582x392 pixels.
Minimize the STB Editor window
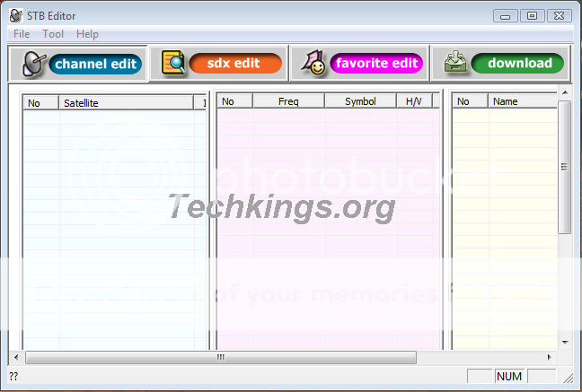coord(505,16)
